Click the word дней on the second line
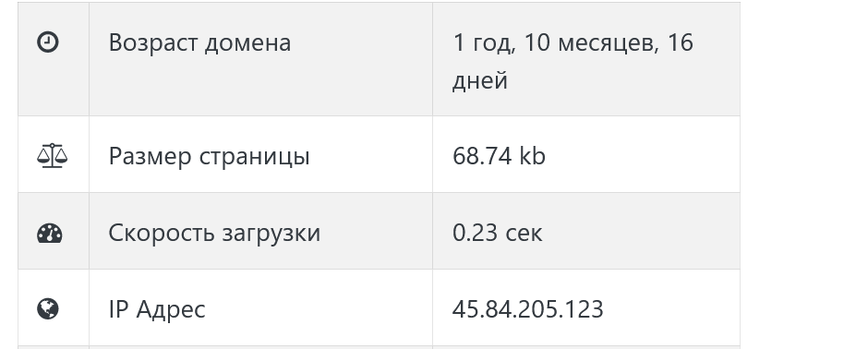This screenshot has height=349, width=868. (x=480, y=80)
